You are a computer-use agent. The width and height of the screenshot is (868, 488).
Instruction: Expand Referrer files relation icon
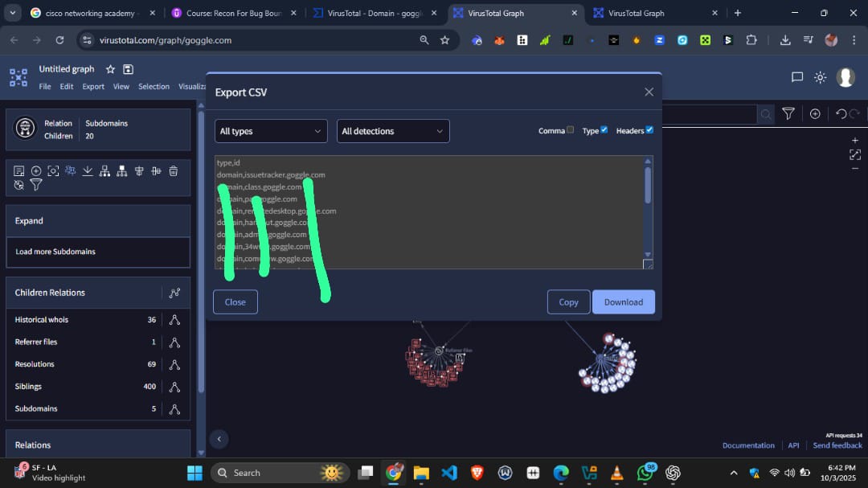(x=174, y=342)
